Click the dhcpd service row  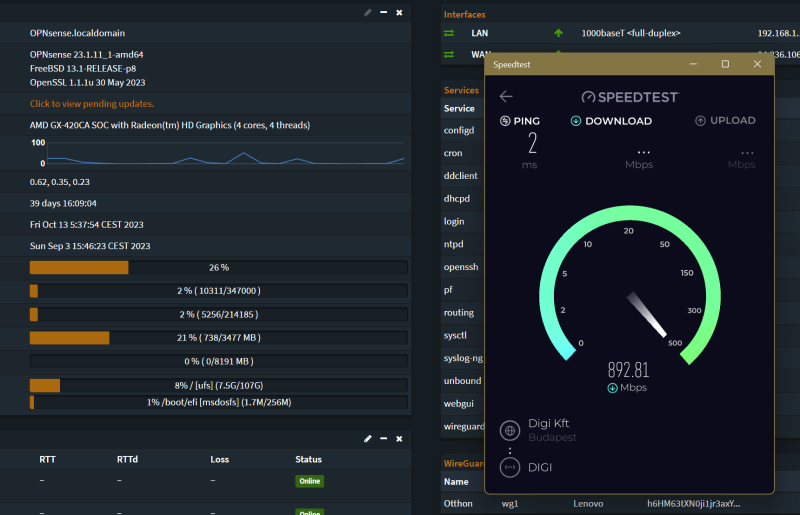(x=462, y=199)
